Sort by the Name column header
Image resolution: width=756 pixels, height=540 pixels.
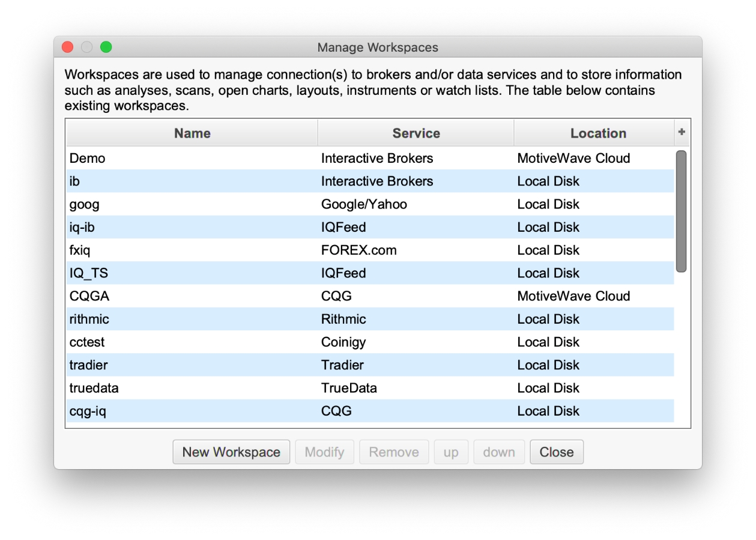click(x=192, y=133)
